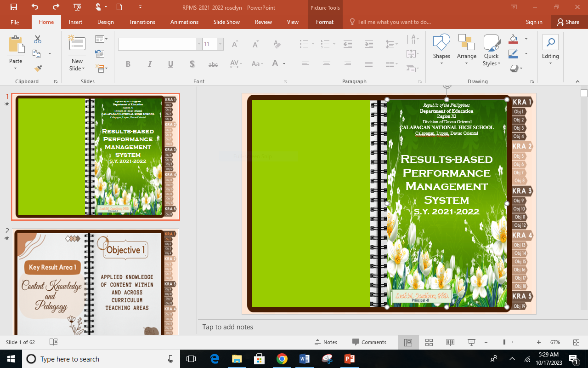Click the Save icon in Quick Access Toolbar
This screenshot has width=588, height=368.
(x=14, y=7)
